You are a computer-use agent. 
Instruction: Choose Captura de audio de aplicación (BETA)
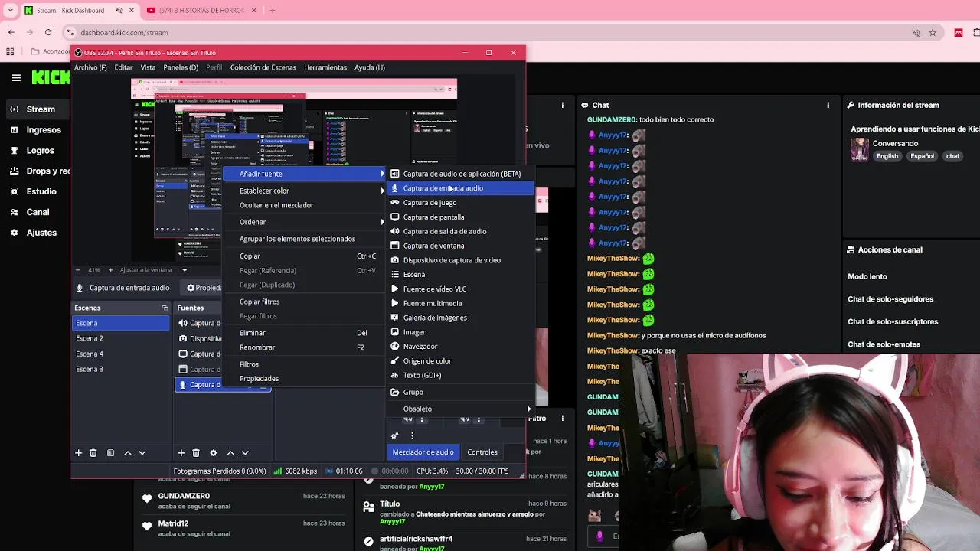pyautogui.click(x=462, y=174)
